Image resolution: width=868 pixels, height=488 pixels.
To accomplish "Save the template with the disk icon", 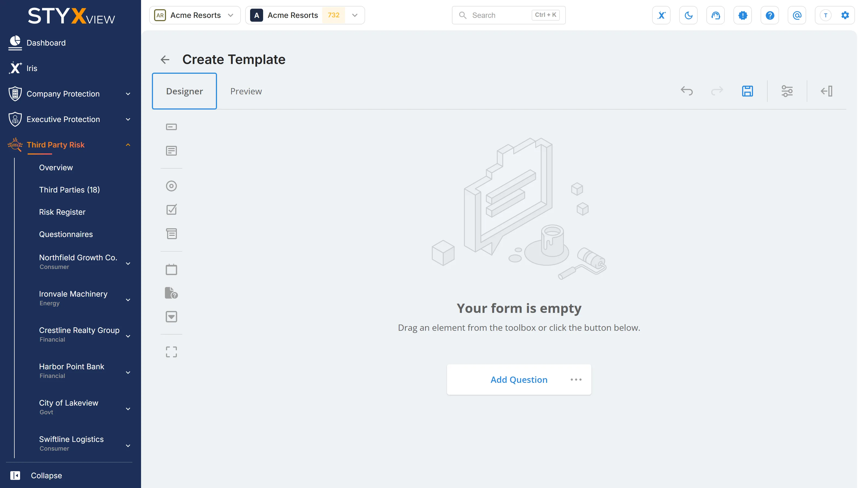I will point(747,91).
